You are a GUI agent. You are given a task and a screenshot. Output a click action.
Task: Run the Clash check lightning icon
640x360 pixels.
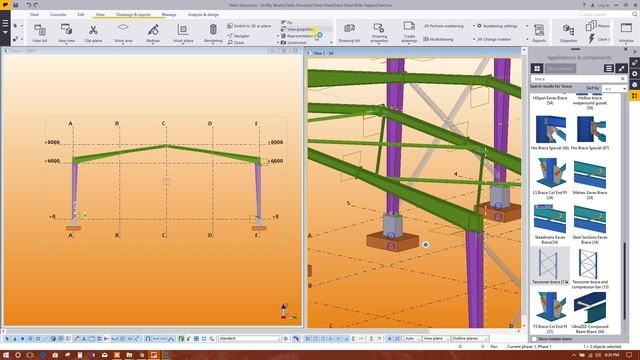click(x=591, y=39)
